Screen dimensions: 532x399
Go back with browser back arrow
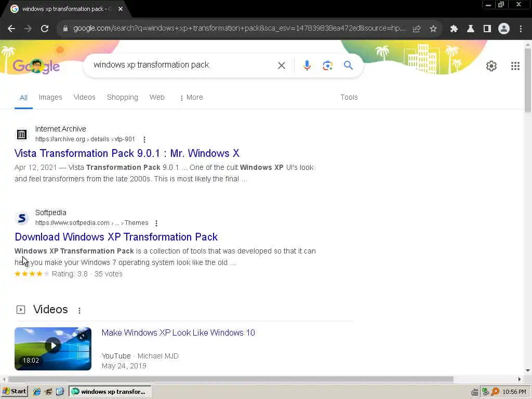[x=11, y=29]
